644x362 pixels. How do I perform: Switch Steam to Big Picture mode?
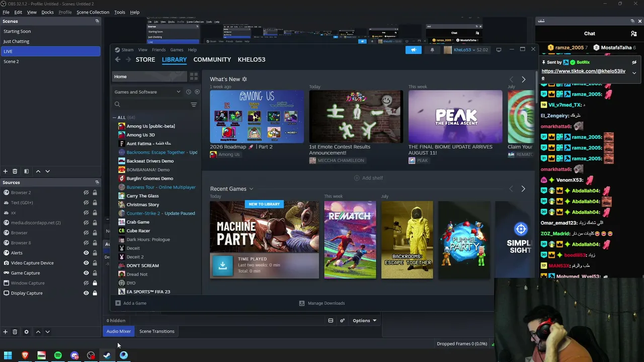[x=499, y=50]
